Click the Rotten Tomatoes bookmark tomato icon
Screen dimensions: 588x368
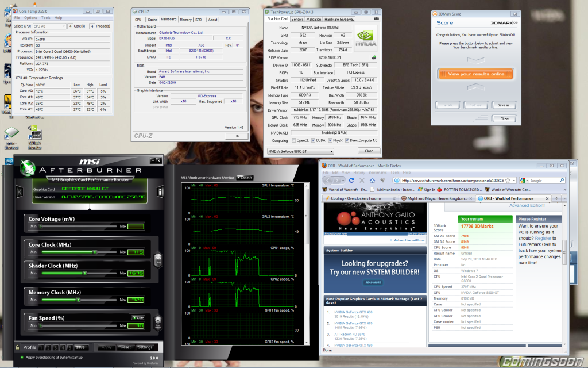pyautogui.click(x=439, y=190)
